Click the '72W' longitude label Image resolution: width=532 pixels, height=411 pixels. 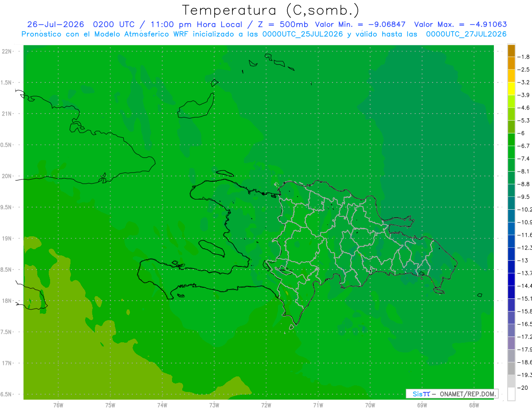[266, 405]
